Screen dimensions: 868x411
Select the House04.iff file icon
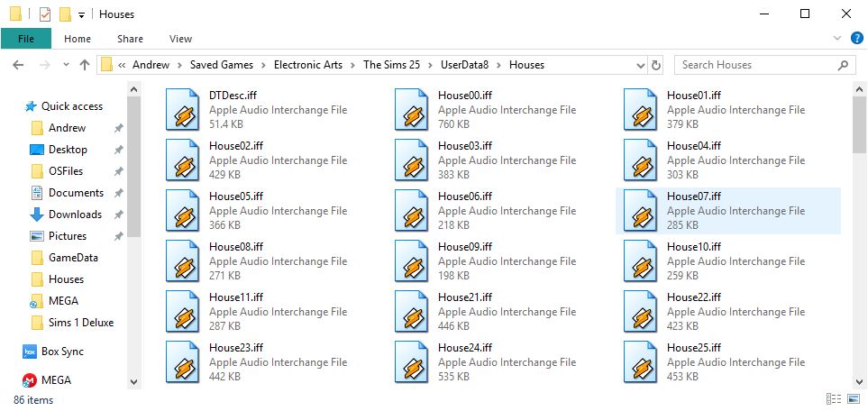point(641,160)
